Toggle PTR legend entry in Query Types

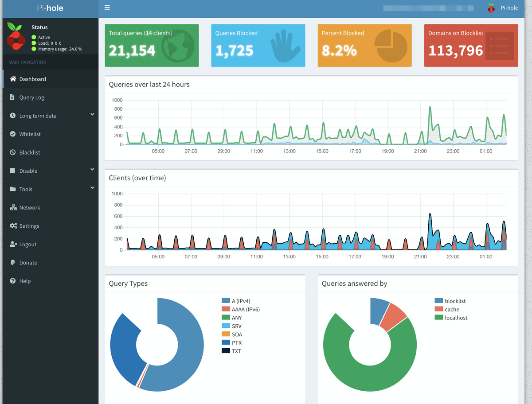[231, 343]
